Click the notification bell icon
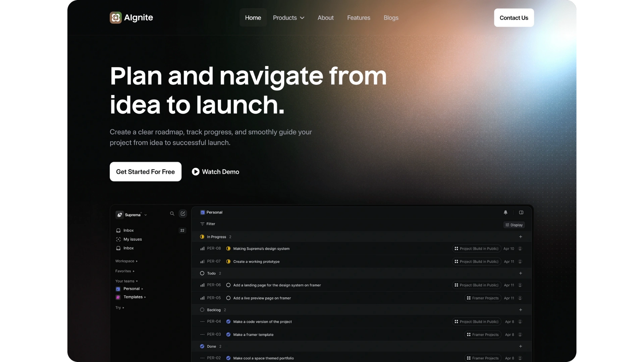This screenshot has height=362, width=644. [x=505, y=213]
